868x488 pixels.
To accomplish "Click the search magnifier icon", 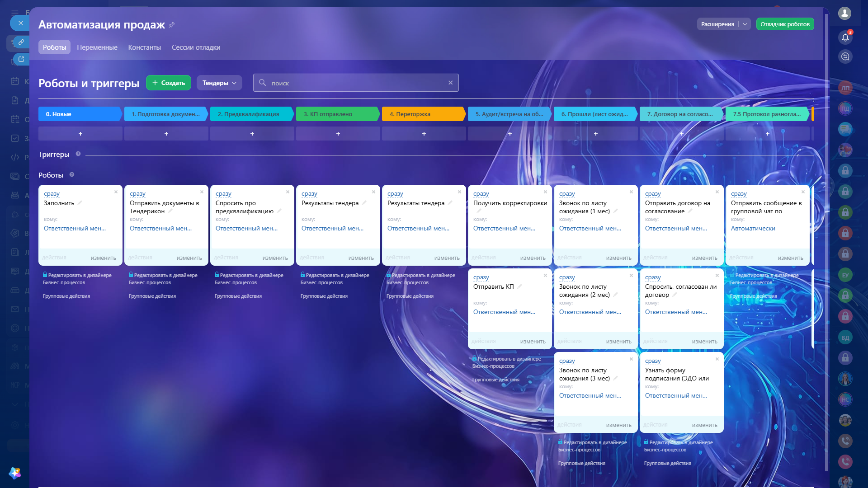I will coord(262,83).
